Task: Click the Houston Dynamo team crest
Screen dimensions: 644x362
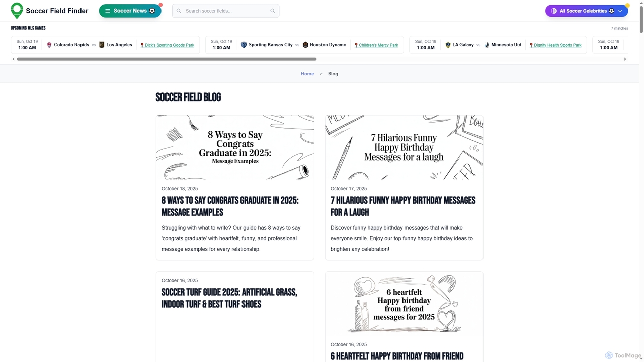Action: (x=305, y=45)
